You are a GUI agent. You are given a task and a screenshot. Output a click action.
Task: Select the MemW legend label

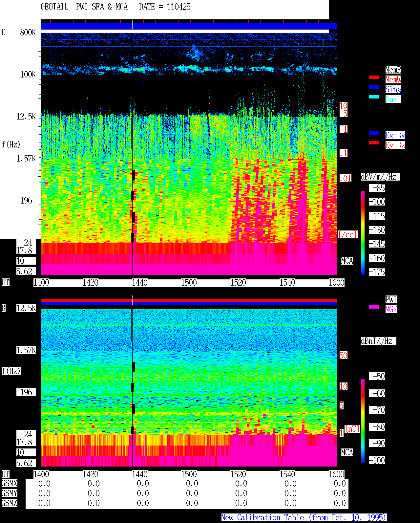(393, 79)
